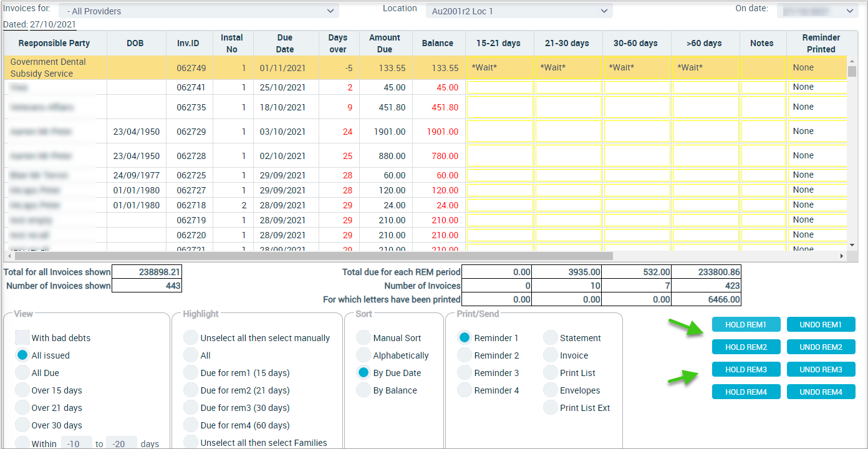
Task: Select Government Dental Subsidy Service row
Action: [425, 68]
